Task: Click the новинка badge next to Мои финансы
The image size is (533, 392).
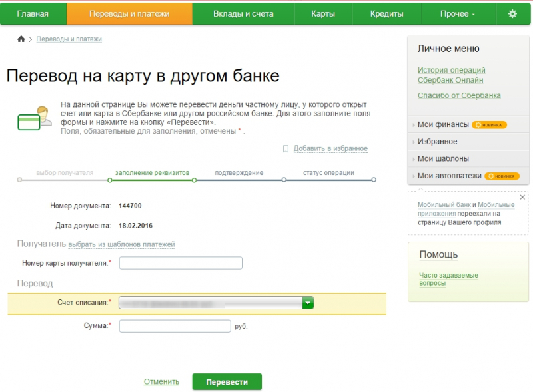Action: pos(489,125)
